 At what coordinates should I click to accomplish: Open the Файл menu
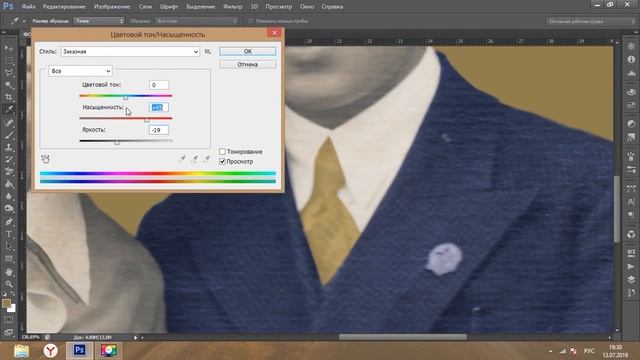click(28, 7)
